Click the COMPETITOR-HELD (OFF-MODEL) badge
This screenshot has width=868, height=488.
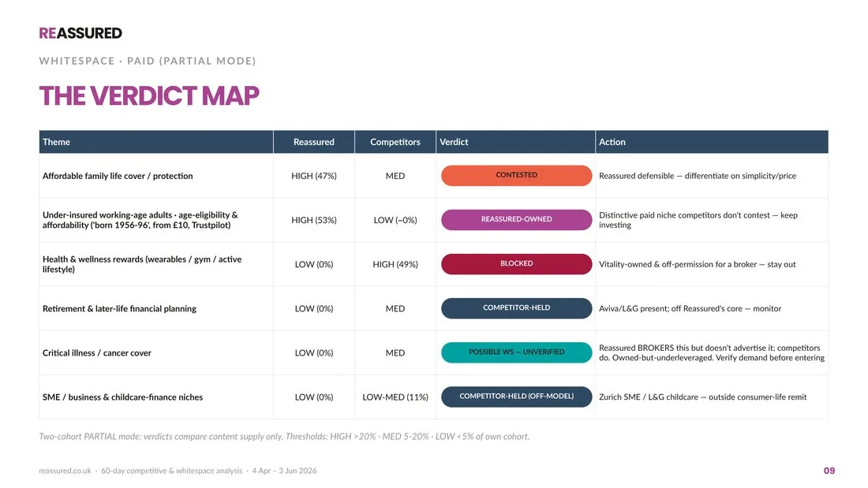517,397
